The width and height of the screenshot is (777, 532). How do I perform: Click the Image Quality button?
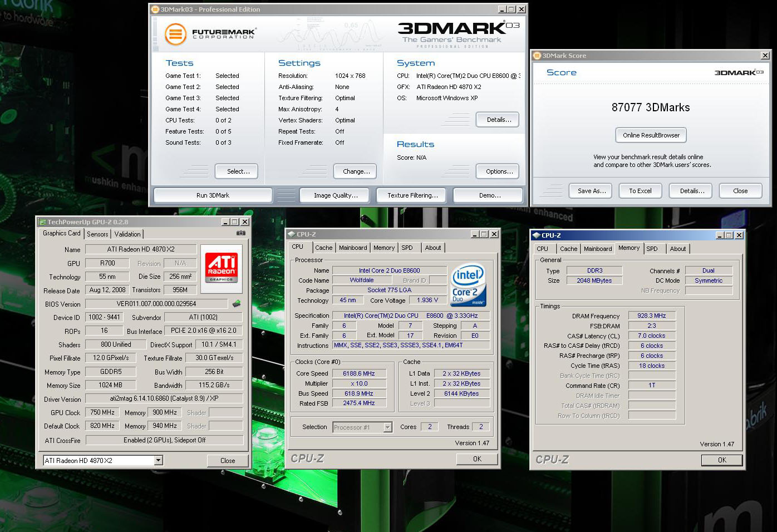tap(336, 195)
